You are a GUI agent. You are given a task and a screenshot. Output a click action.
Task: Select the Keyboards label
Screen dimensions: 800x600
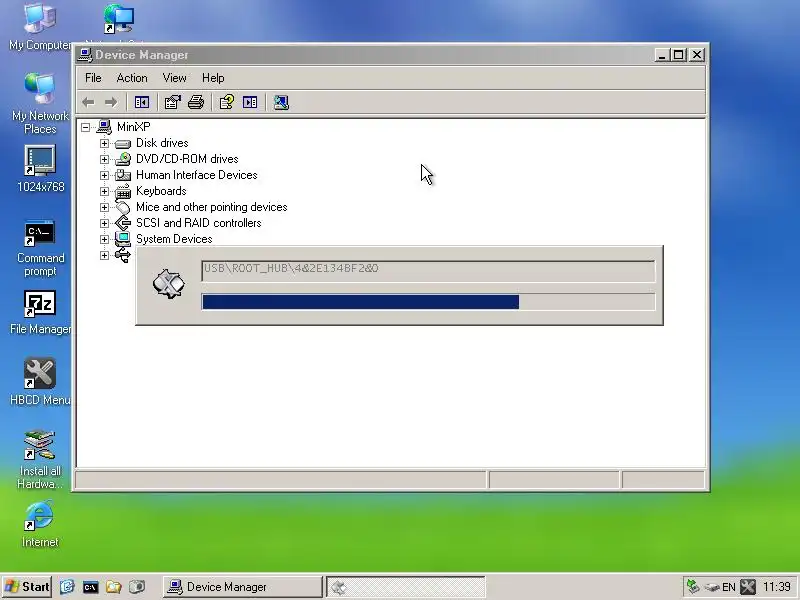point(161,191)
